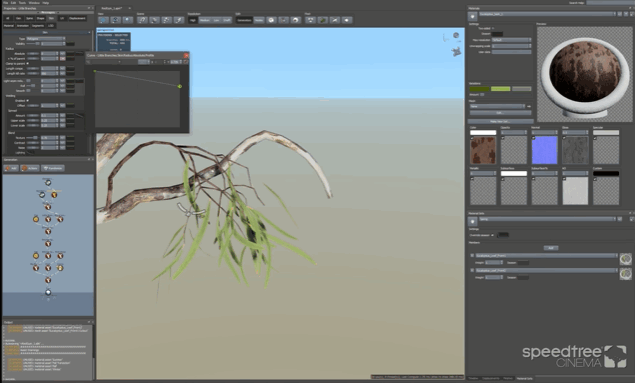Screen dimensions: 635x383
Task: Open the Max resolution dropdown
Action: 511,40
